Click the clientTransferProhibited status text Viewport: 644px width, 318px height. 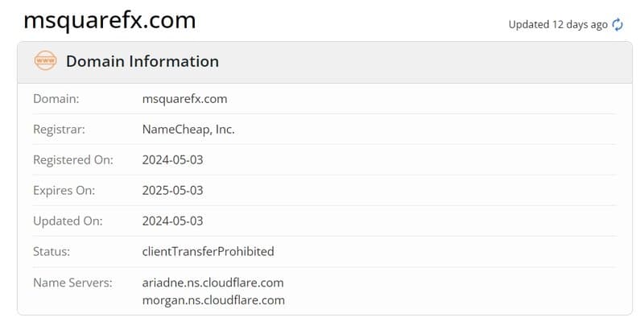click(x=208, y=251)
